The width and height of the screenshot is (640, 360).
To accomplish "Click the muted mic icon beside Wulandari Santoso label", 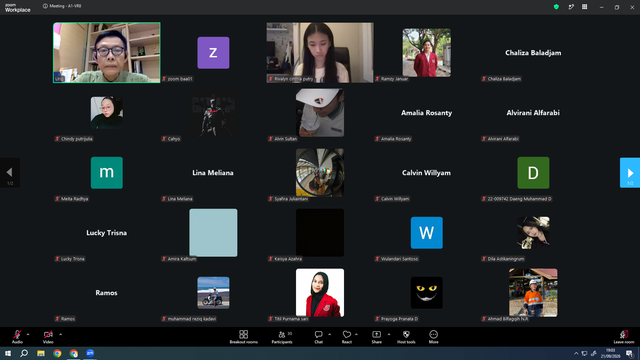I will (378, 259).
